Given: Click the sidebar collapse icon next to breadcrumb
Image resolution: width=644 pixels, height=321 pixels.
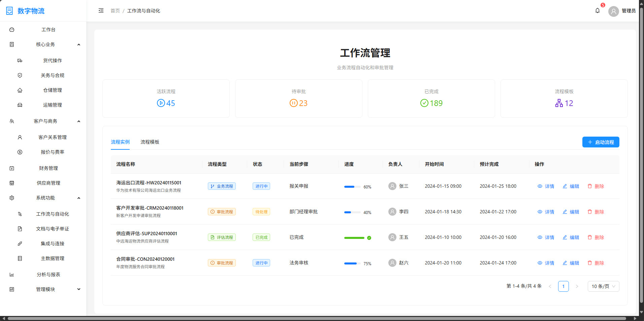Looking at the screenshot, I should [x=101, y=10].
